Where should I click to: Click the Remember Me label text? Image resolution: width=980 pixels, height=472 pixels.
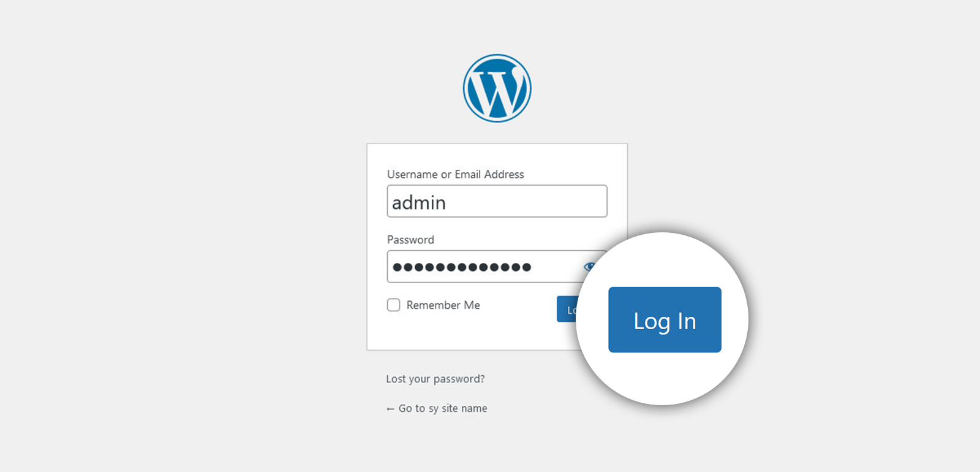pyautogui.click(x=443, y=305)
